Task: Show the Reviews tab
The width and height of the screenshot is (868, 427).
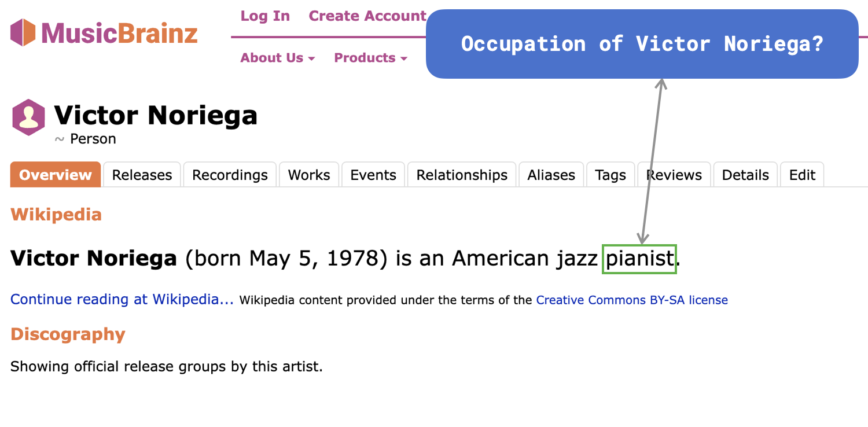Action: coord(674,175)
